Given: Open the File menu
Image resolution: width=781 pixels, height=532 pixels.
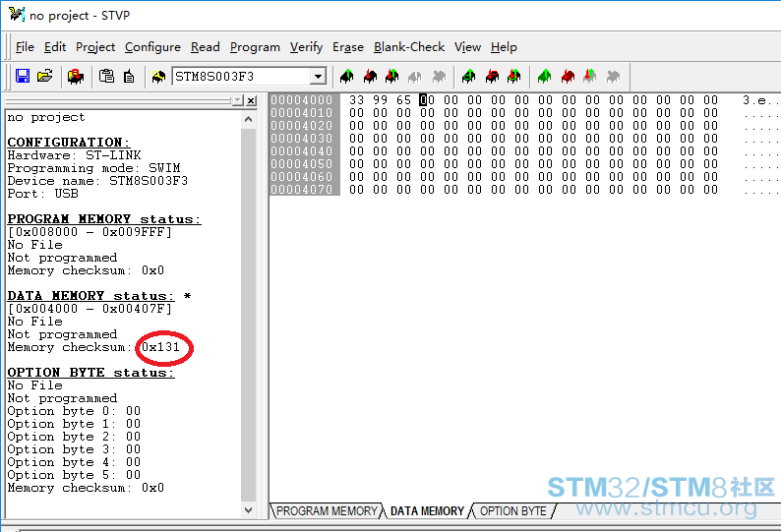Looking at the screenshot, I should (x=25, y=47).
